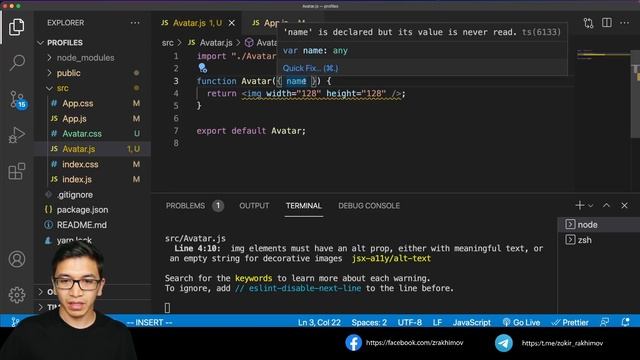Start Go Live server from status bar
The image size is (640, 360).
click(521, 322)
